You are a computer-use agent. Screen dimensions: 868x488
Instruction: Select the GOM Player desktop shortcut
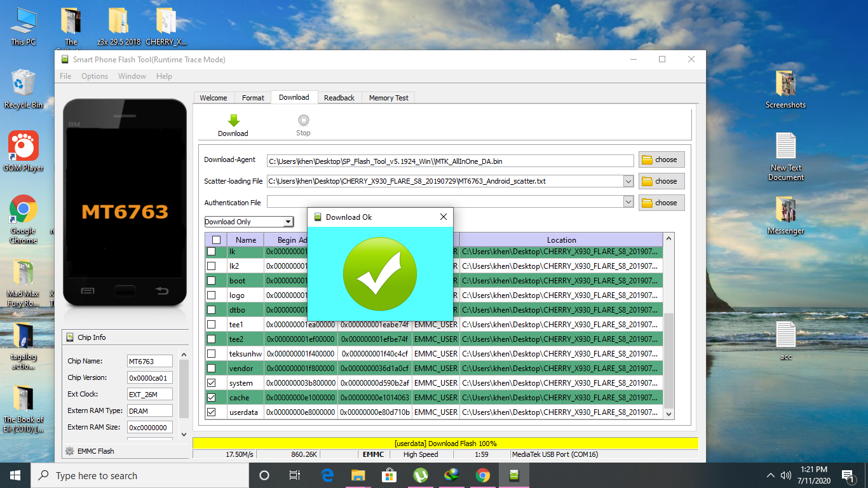(24, 151)
